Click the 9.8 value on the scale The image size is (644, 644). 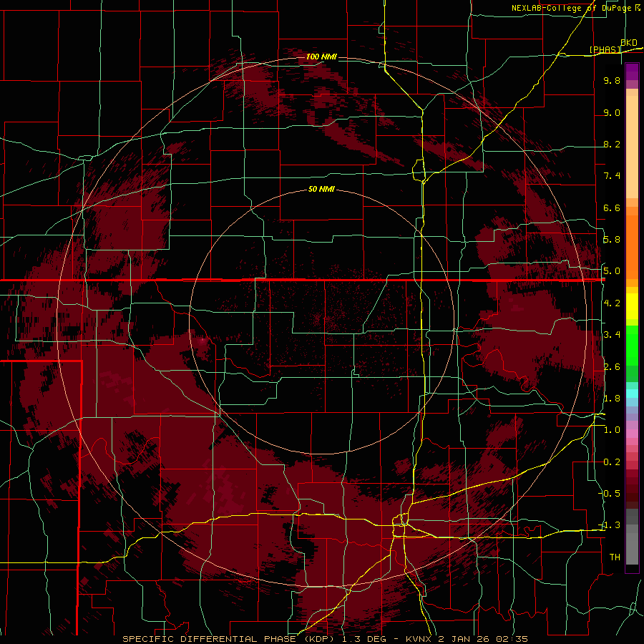(x=612, y=80)
